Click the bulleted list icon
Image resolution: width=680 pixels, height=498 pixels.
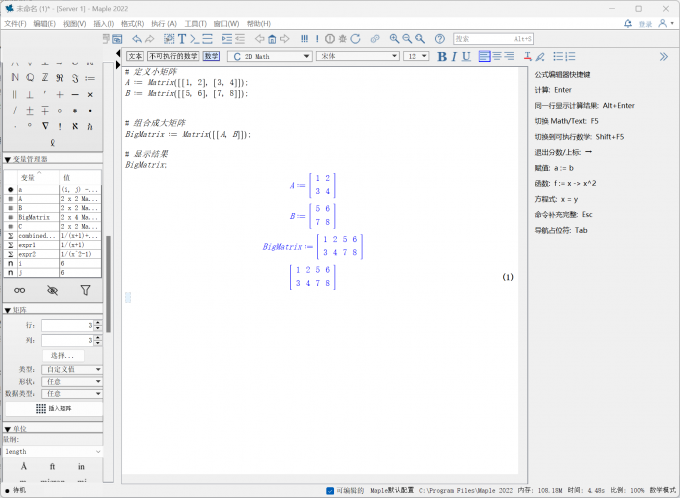click(558, 56)
